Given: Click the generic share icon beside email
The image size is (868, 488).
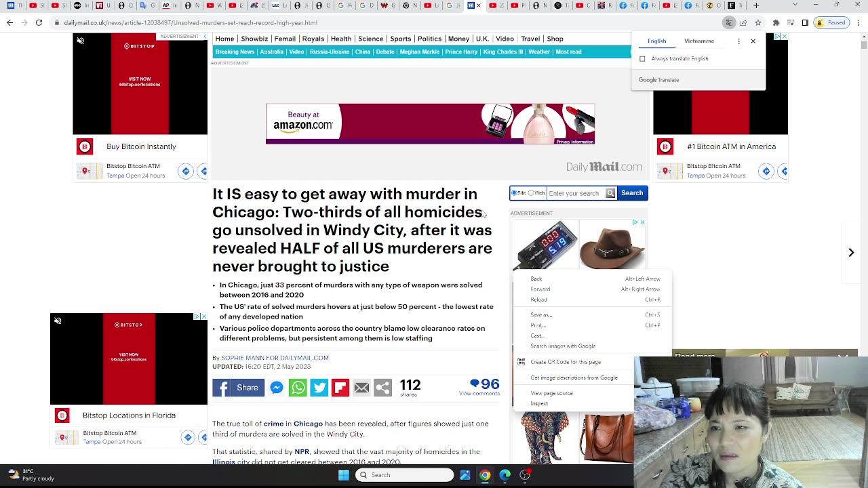Looking at the screenshot, I should click(383, 388).
